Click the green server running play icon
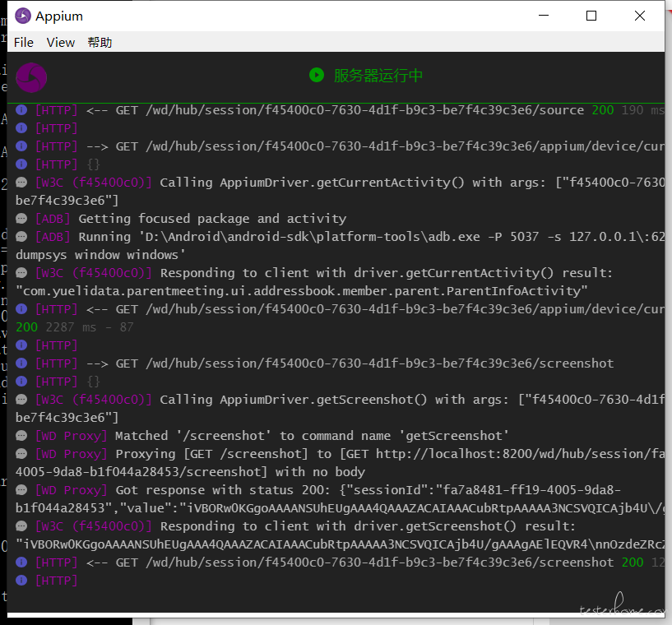672x625 pixels. [x=317, y=76]
